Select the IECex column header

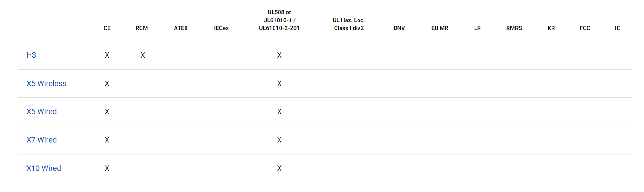point(221,28)
